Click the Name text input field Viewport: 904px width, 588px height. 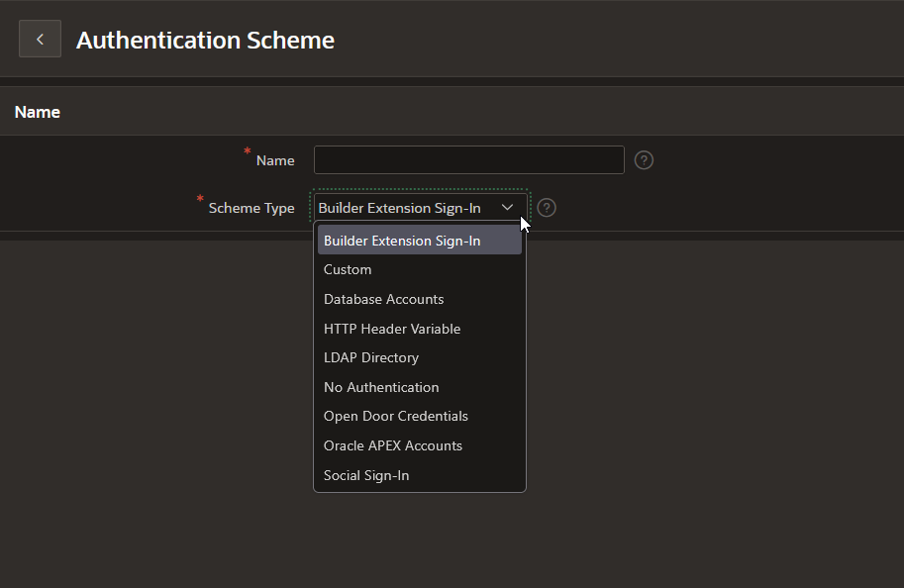(x=468, y=160)
